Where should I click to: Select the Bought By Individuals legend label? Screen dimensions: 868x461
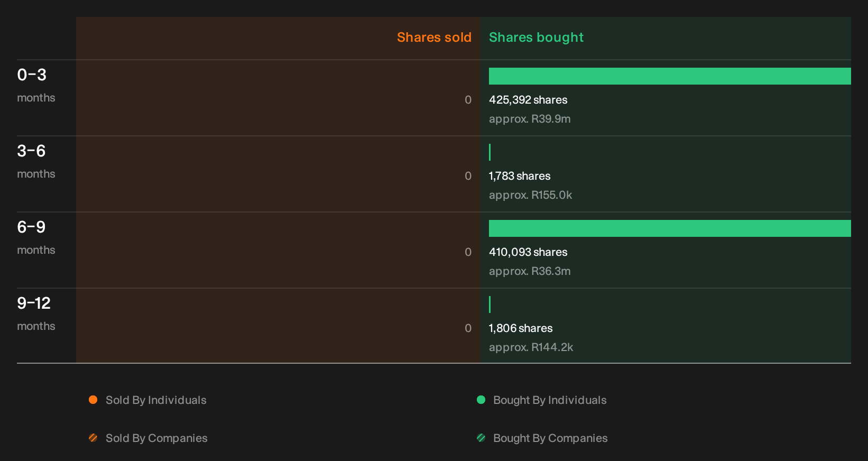click(550, 400)
